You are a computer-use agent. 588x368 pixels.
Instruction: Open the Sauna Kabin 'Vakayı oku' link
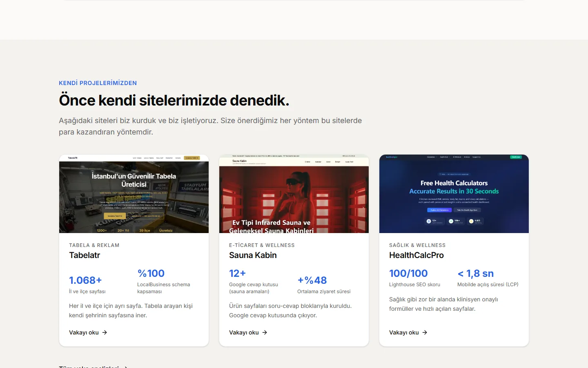[x=248, y=332]
